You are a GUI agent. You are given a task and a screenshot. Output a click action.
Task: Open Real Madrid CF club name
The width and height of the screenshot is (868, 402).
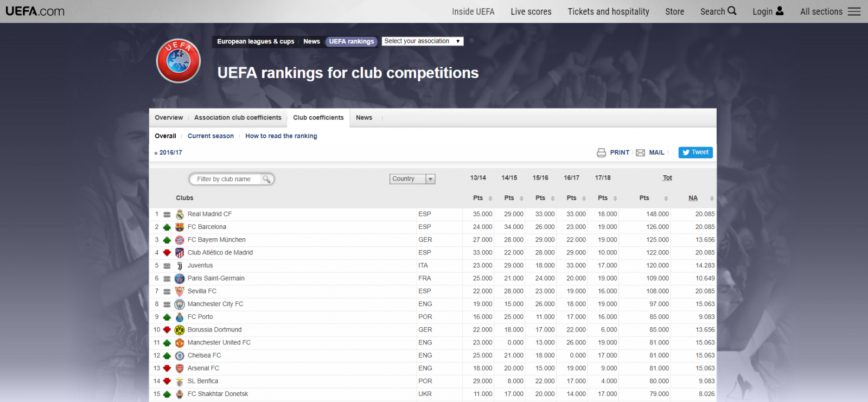pos(209,214)
